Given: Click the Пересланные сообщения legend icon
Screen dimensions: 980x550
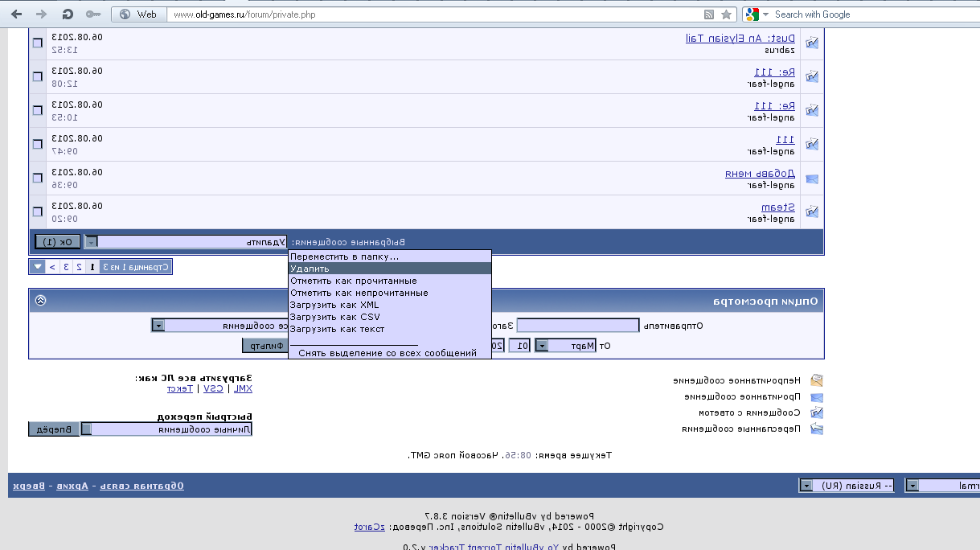Looking at the screenshot, I should click(817, 429).
